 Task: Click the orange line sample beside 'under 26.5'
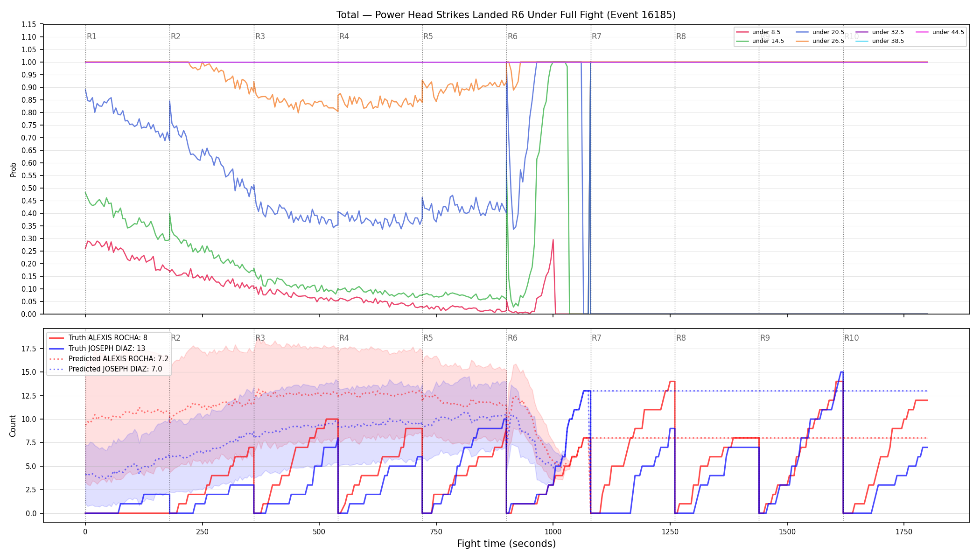pos(802,41)
